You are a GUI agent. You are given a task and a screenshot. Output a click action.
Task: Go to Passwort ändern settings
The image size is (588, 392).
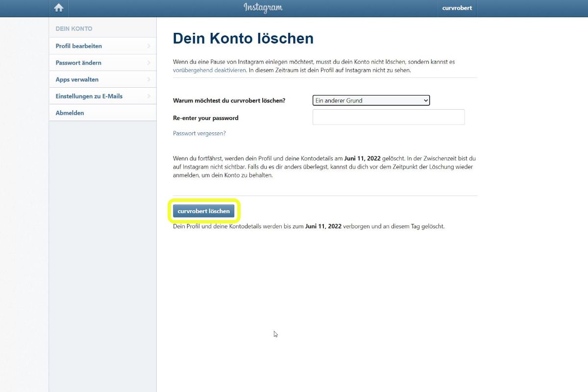coord(78,63)
